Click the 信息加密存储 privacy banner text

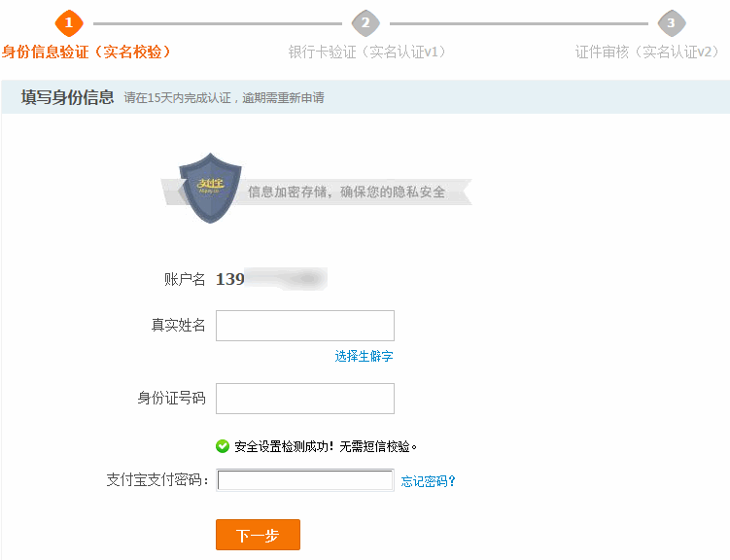346,192
